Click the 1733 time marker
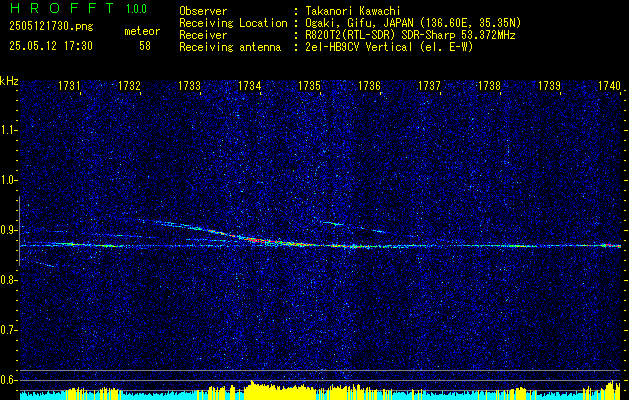This screenshot has width=629, height=400. pyautogui.click(x=189, y=86)
